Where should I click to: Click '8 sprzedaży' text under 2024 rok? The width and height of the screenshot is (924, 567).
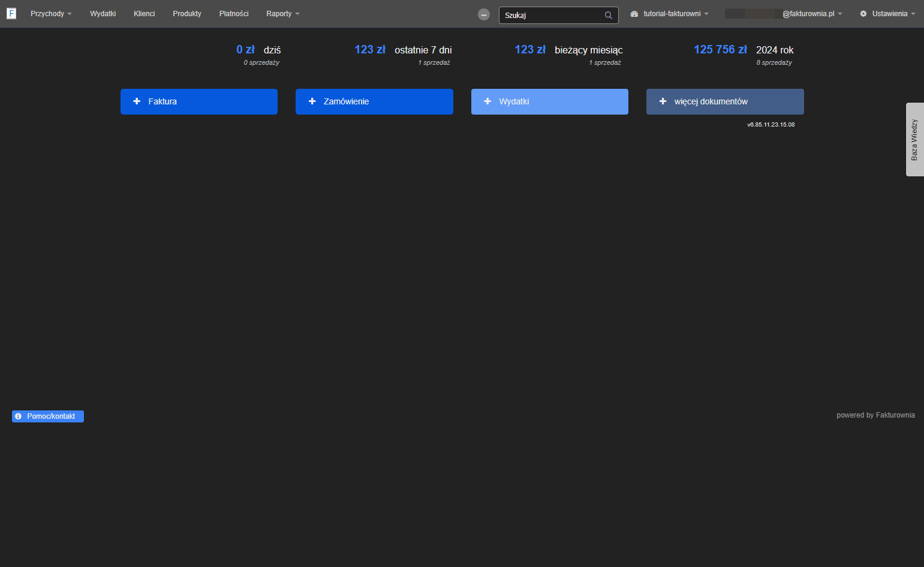click(x=774, y=62)
